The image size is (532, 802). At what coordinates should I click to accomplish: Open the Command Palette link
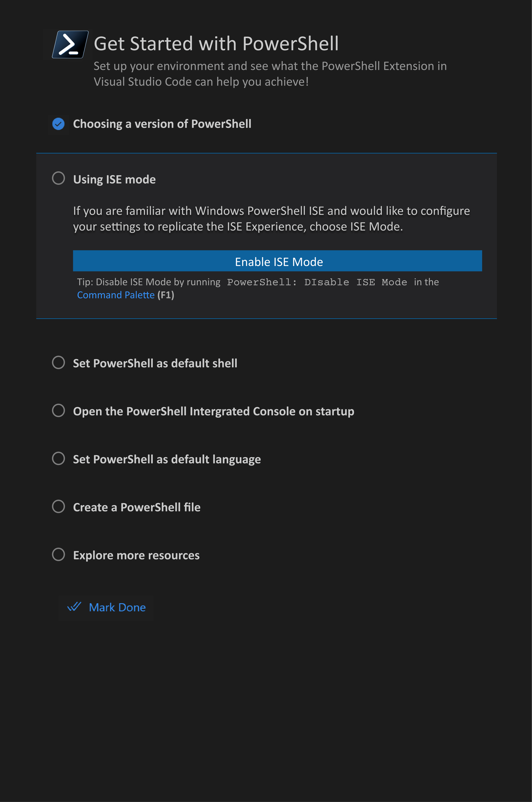pos(116,295)
